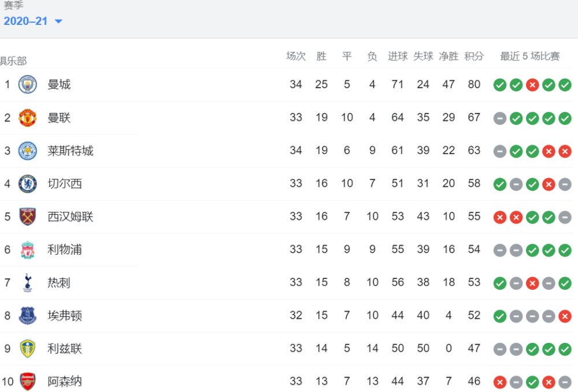The image size is (578, 392).
Task: Click the West Ham United crest
Action: 28,216
